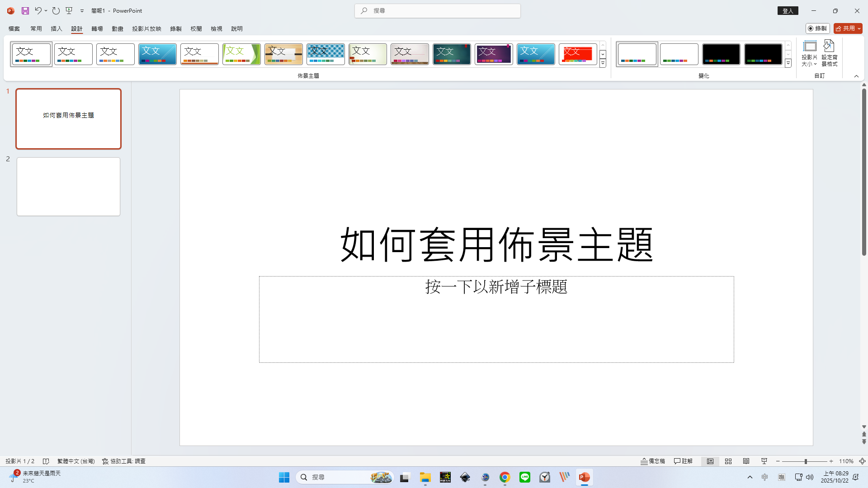Toggle the Notes (備忘稿) pane
This screenshot has height=488, width=868.
click(653, 461)
